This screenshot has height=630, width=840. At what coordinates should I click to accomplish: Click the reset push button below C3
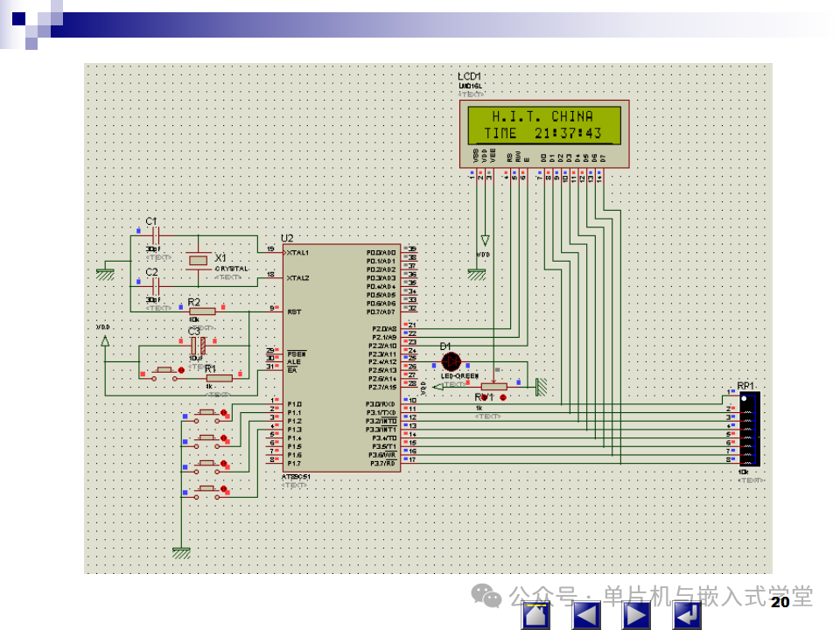(x=164, y=373)
